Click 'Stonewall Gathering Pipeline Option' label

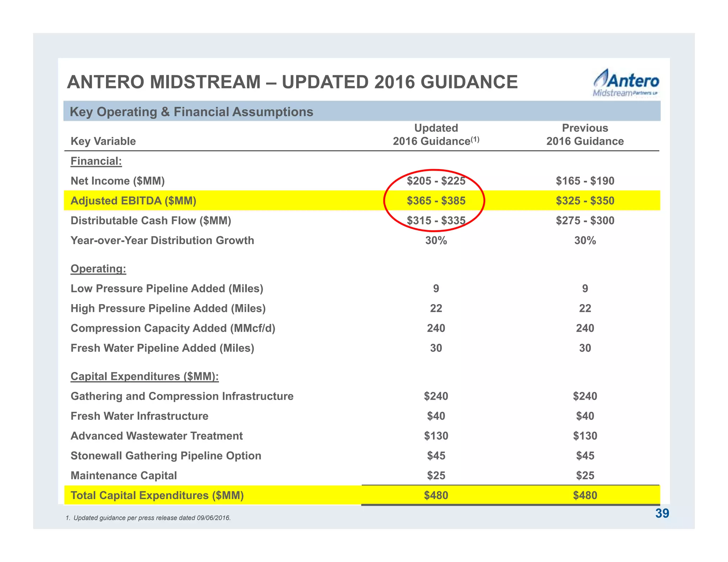tap(166, 456)
